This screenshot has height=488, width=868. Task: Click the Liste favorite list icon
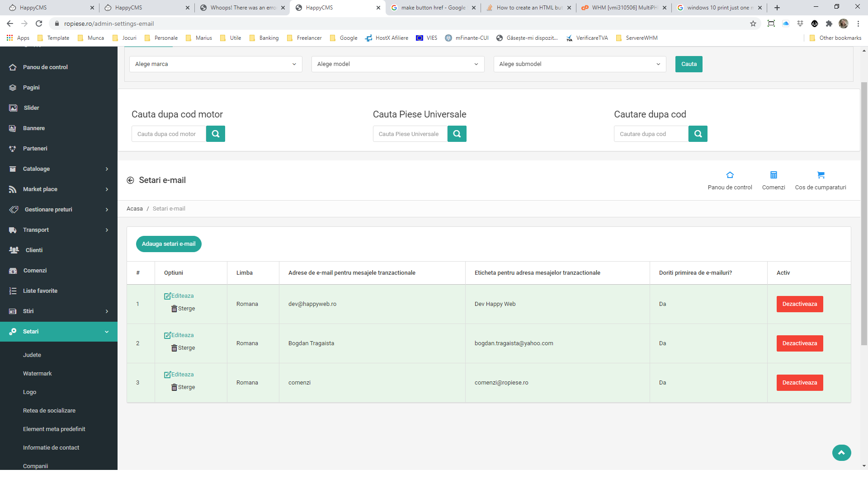[x=13, y=291]
